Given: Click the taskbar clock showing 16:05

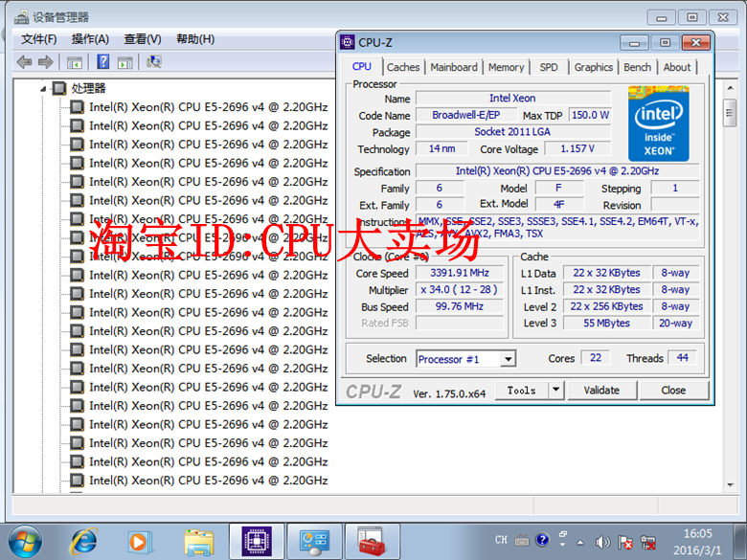Looking at the screenshot, I should point(697,542).
